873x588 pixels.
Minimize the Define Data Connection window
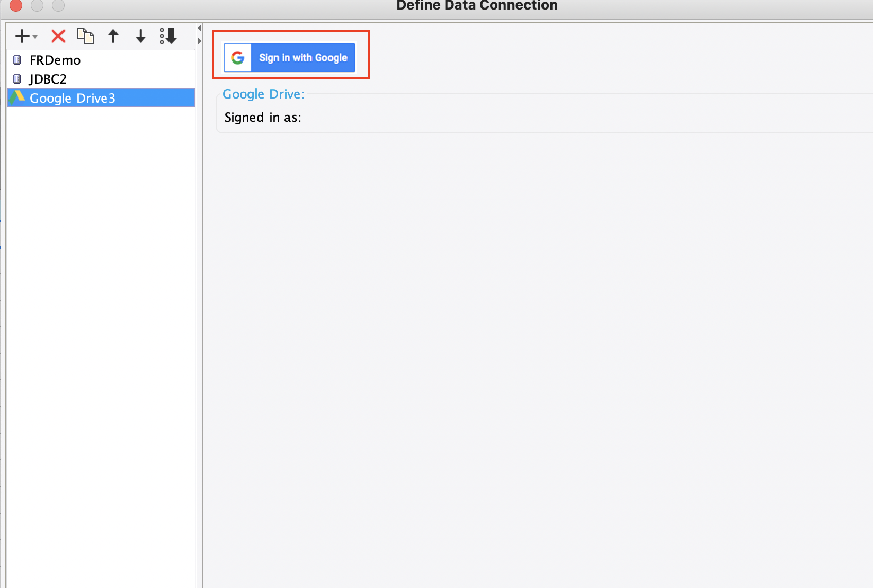coord(37,6)
